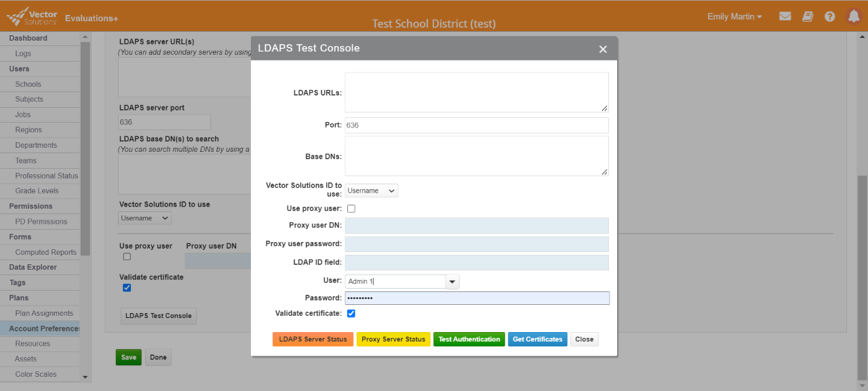Click the Get Certificates button
The height and width of the screenshot is (391, 868).
[537, 339]
